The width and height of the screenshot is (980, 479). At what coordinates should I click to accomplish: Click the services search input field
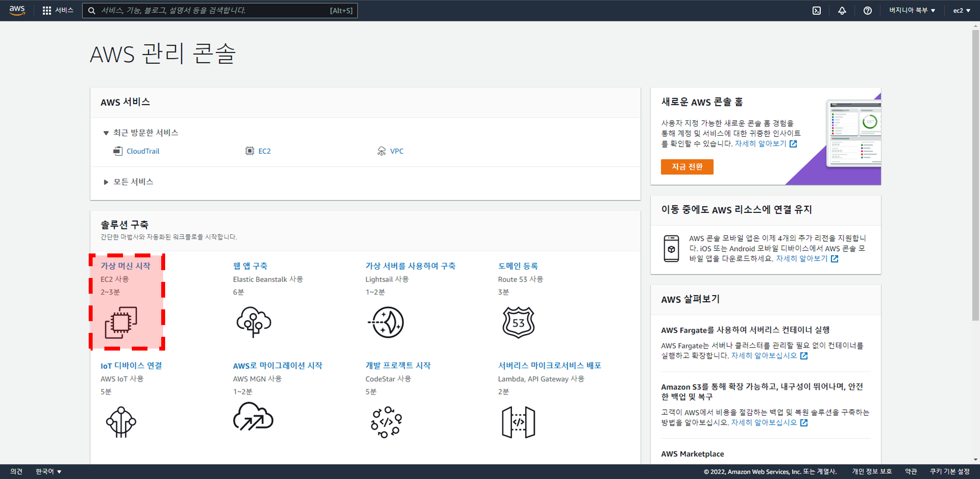[x=220, y=10]
